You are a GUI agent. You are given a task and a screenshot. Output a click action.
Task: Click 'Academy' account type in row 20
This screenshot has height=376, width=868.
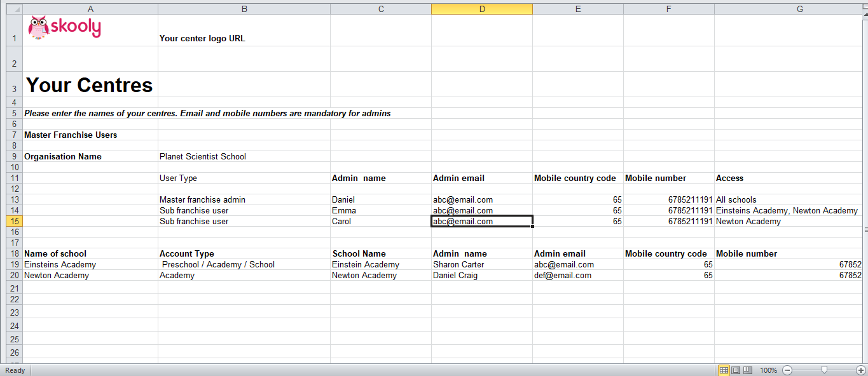tap(244, 275)
